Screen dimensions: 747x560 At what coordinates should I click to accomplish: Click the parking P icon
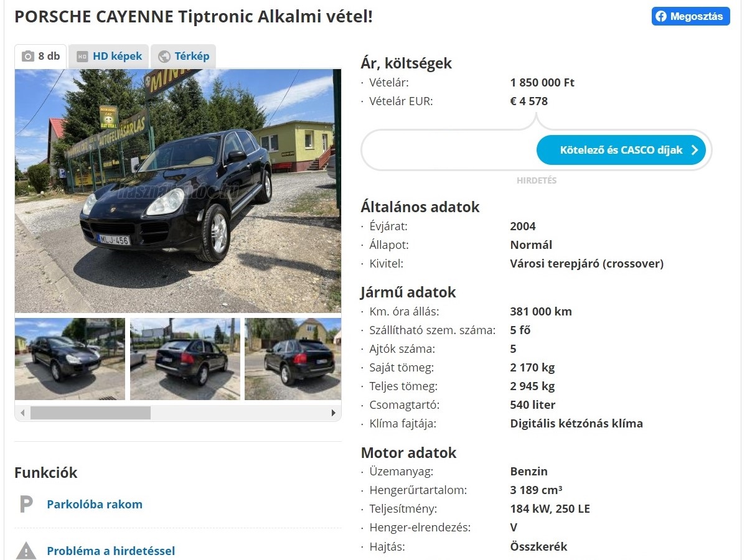[26, 504]
